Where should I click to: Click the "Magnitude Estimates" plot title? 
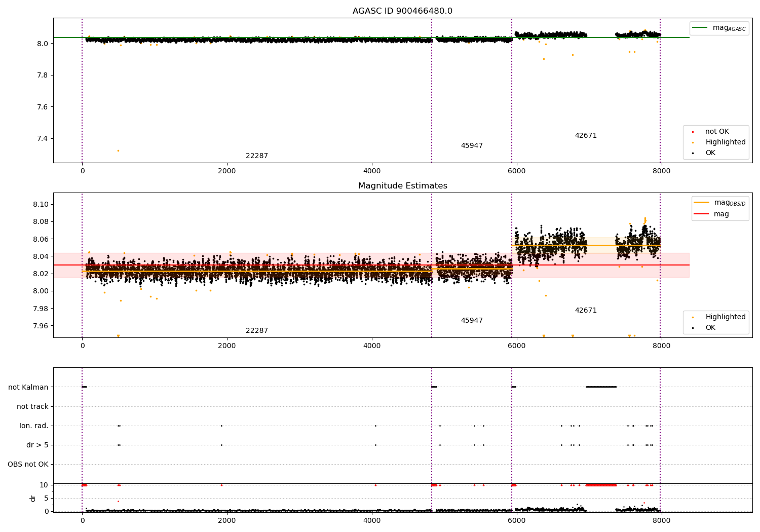pyautogui.click(x=402, y=186)
